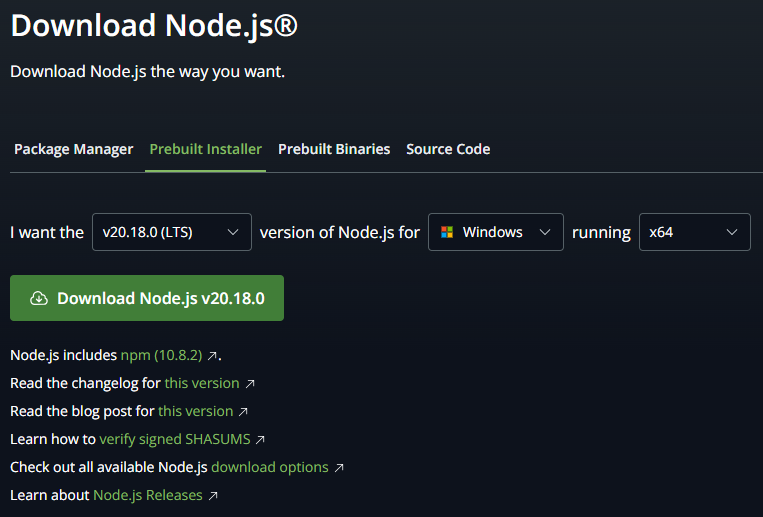
Task: Open the Package Manager tab
Action: (73, 149)
